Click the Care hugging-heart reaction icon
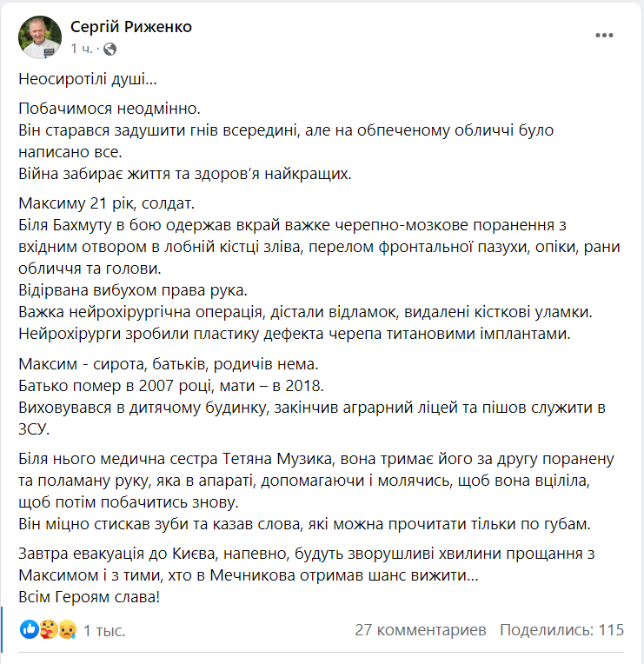 tap(48, 629)
